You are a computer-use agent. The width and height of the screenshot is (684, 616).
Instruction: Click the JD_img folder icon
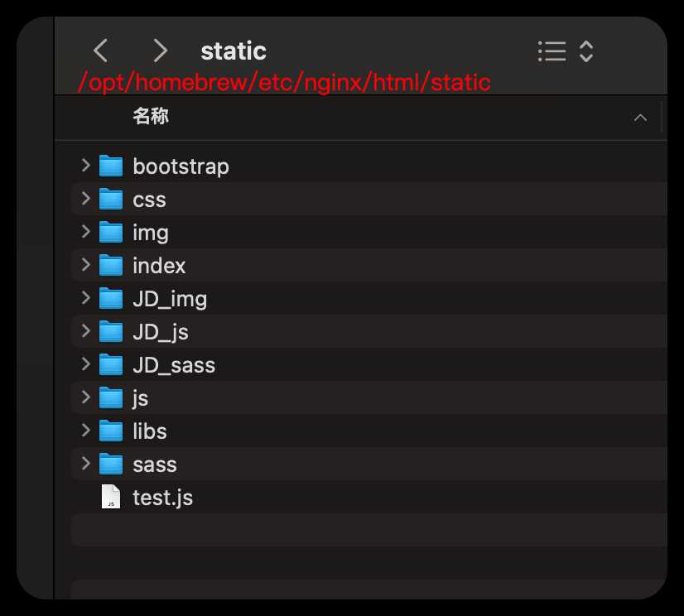(x=111, y=298)
